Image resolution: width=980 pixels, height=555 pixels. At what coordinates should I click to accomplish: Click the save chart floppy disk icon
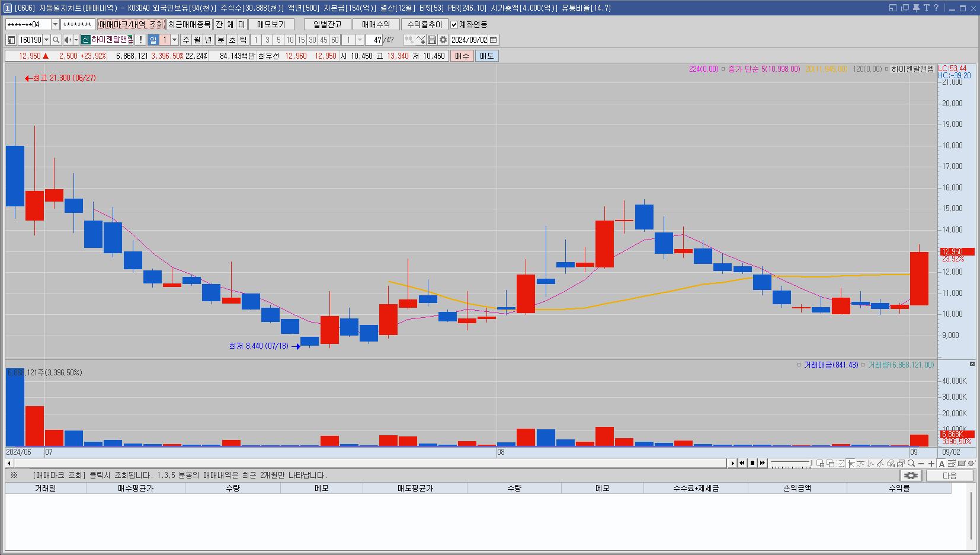click(x=432, y=40)
